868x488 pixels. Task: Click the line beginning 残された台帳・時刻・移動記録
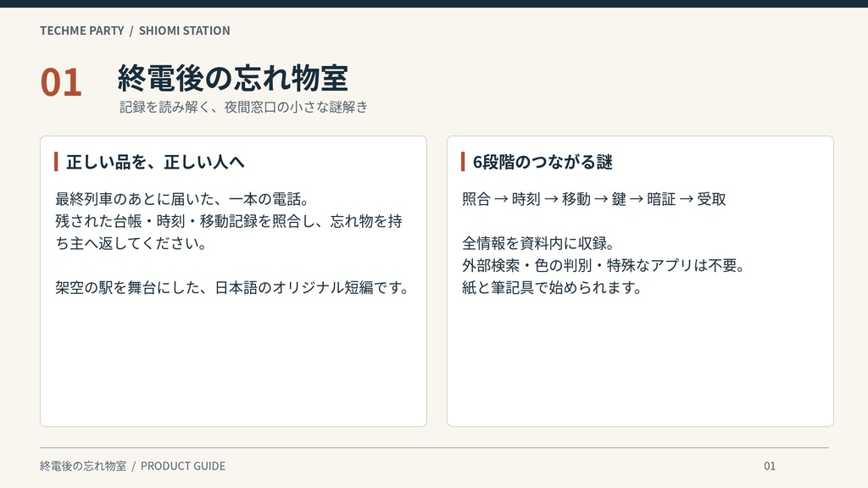[x=229, y=221]
